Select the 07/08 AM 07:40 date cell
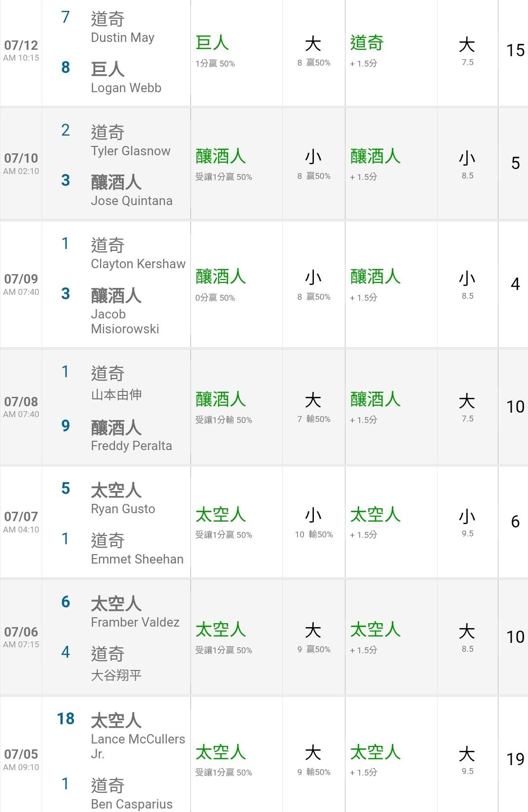The image size is (528, 812). [x=21, y=407]
